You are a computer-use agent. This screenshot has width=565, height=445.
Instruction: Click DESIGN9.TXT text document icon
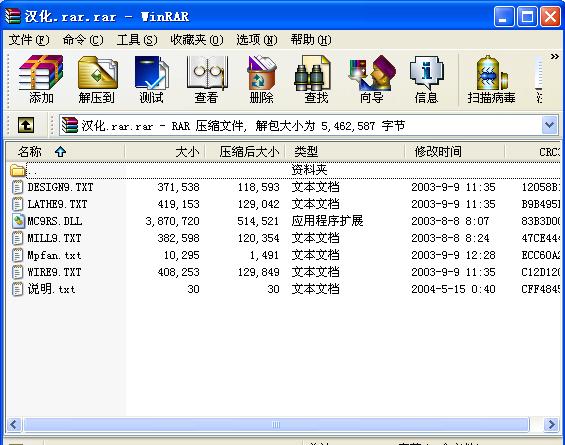click(17, 187)
